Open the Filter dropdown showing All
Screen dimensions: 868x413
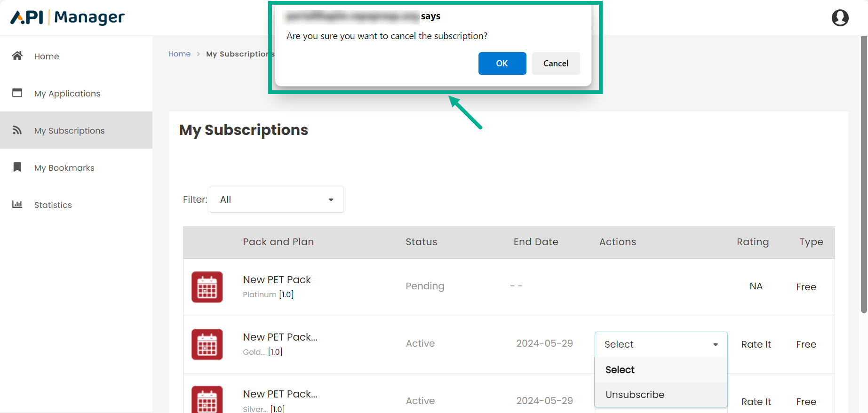(277, 199)
